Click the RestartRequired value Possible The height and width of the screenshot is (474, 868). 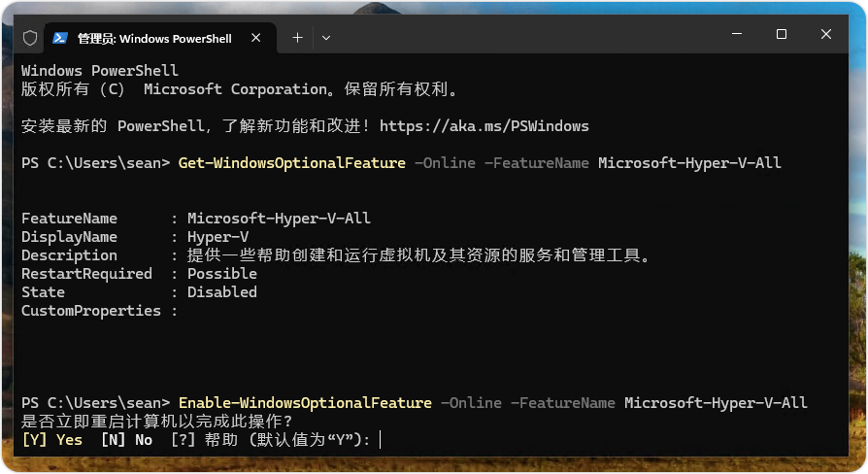222,274
